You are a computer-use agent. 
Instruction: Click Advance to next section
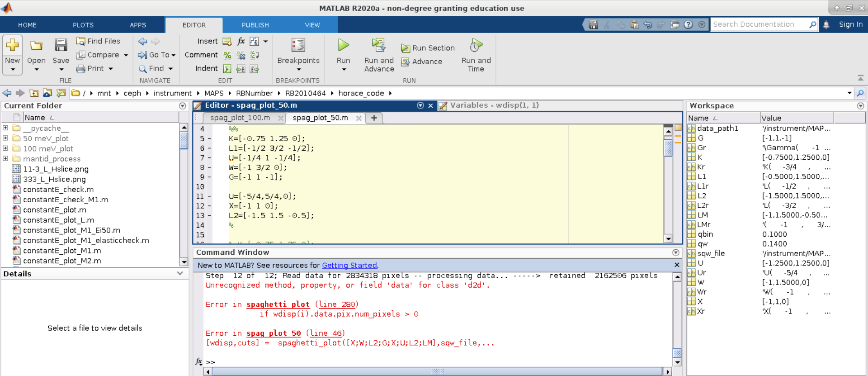422,62
